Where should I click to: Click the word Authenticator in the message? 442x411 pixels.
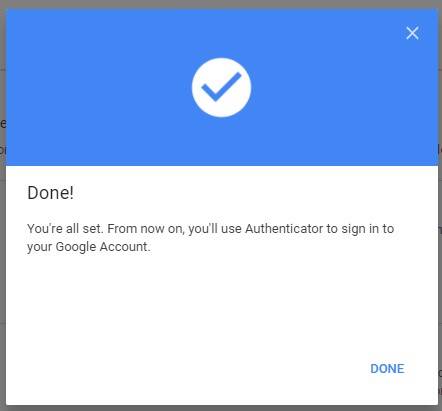pyautogui.click(x=284, y=229)
